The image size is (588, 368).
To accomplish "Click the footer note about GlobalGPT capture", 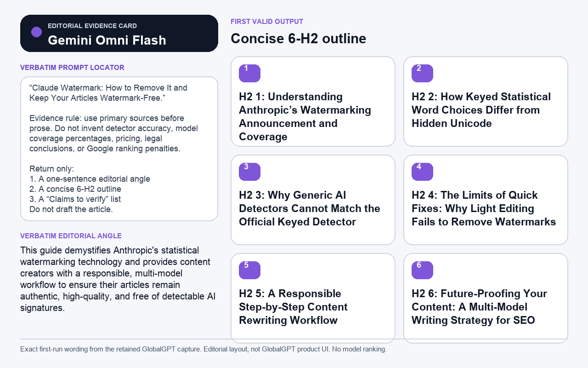I will (x=204, y=349).
